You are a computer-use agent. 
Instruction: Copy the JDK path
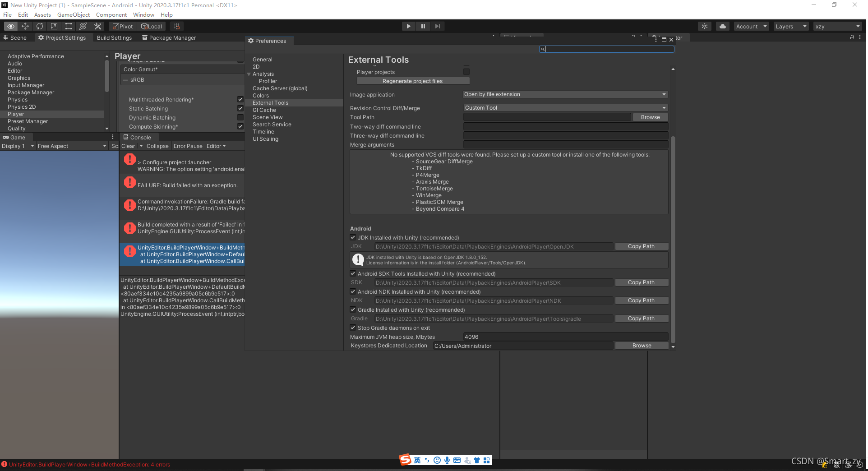pyautogui.click(x=641, y=246)
